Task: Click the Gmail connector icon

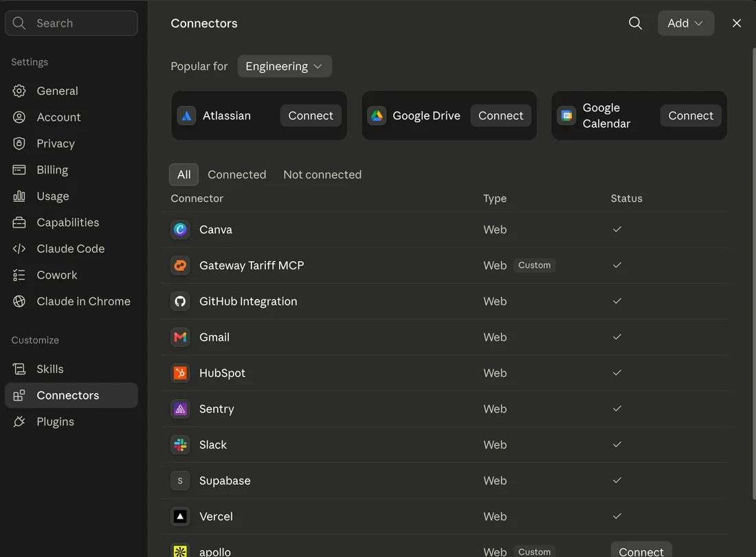Action: coord(180,337)
